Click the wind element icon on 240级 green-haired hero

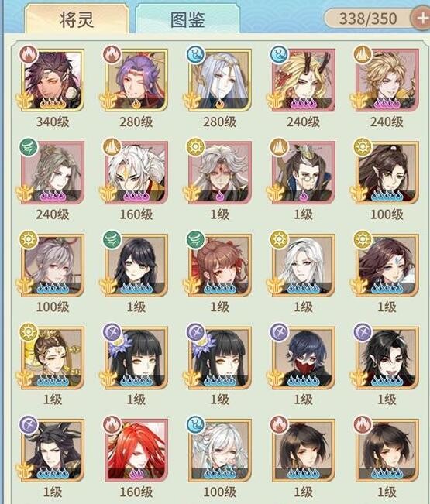click(29, 147)
